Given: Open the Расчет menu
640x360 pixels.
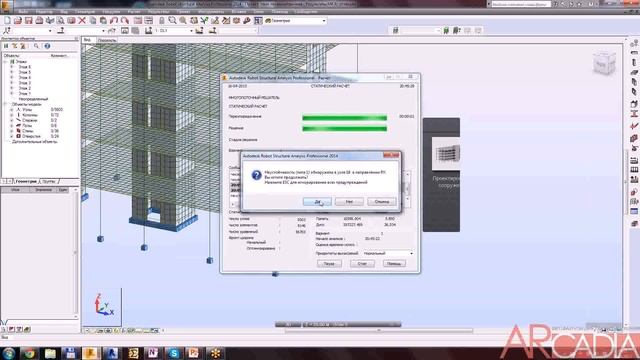Looking at the screenshot, I should pyautogui.click(x=133, y=12).
